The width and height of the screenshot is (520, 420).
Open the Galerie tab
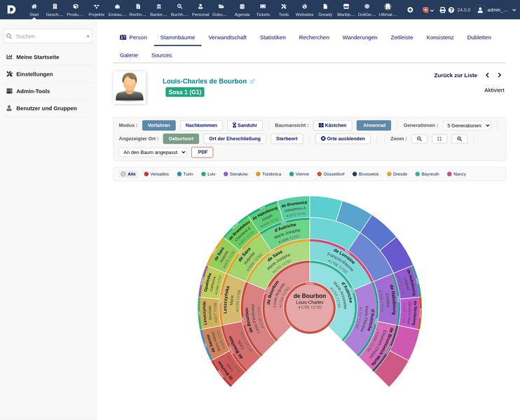point(129,55)
